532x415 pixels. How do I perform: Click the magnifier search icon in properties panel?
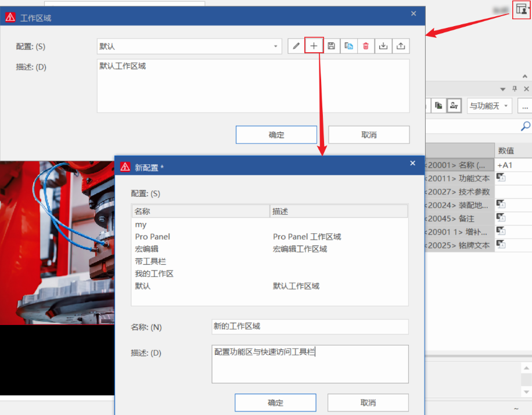(525, 126)
